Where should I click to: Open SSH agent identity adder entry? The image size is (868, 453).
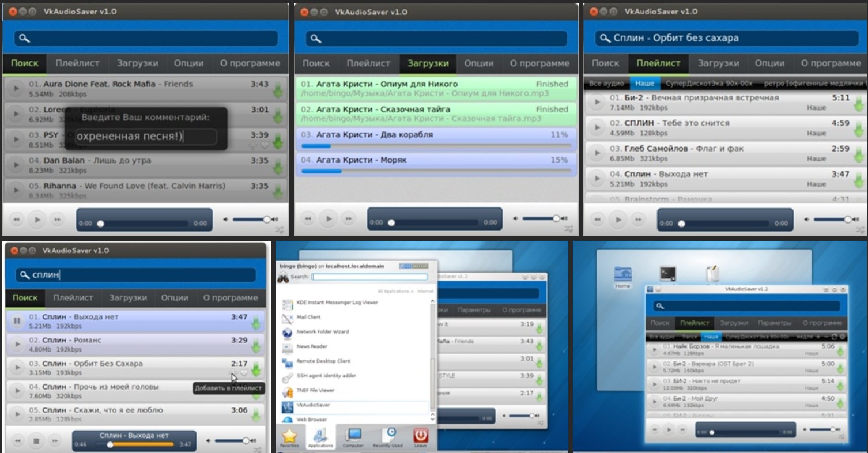[x=354, y=377]
